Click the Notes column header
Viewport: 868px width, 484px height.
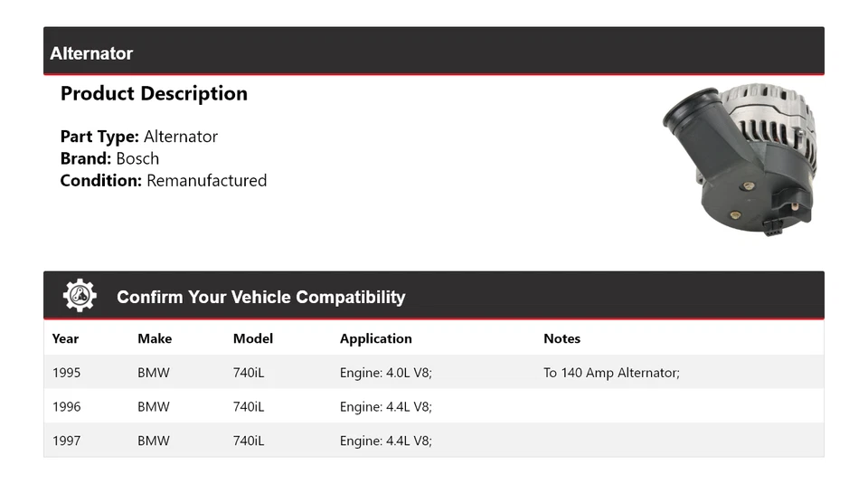point(561,338)
